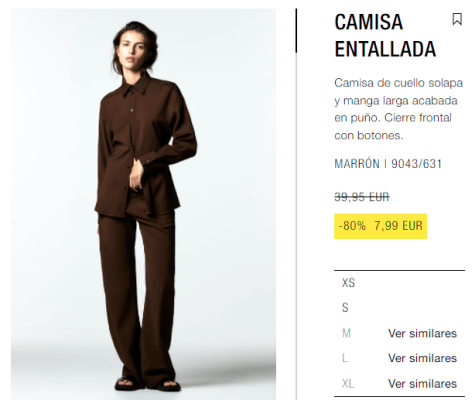Screen dimensions: 475x400
Task: Choose size XL label
Action: (348, 383)
